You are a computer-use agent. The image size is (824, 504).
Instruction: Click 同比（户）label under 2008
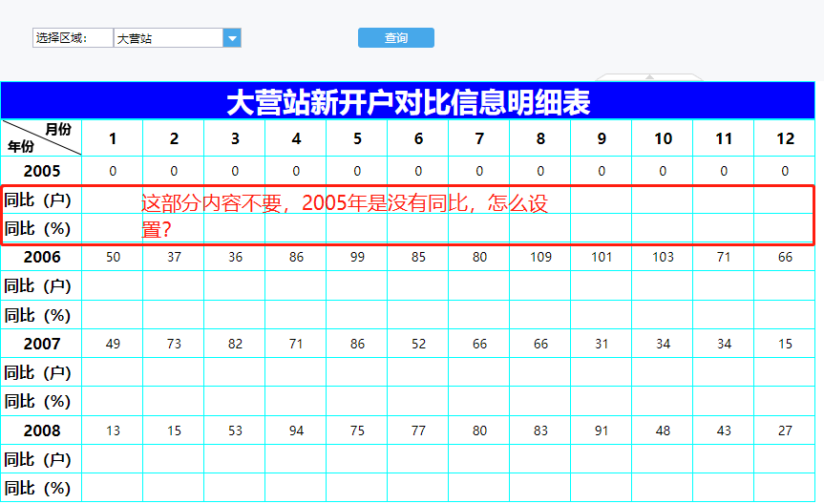[x=38, y=459]
